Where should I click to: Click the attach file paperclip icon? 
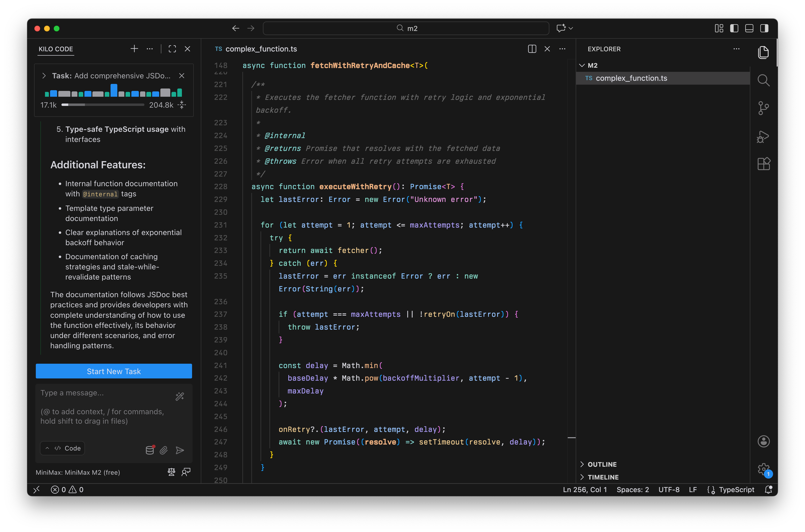click(164, 450)
